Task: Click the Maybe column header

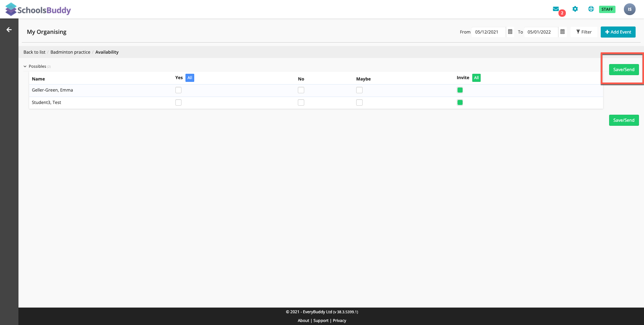Action: point(363,79)
